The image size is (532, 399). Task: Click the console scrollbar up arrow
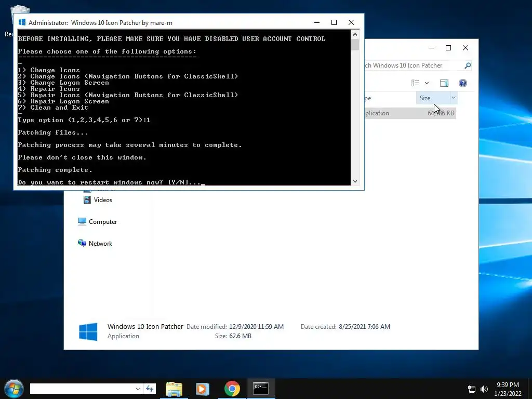click(355, 34)
